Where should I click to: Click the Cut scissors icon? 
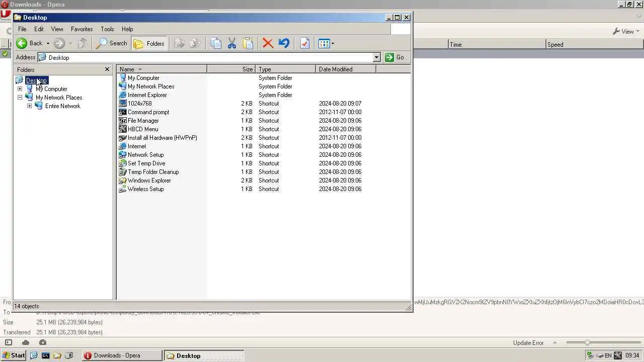pos(232,43)
